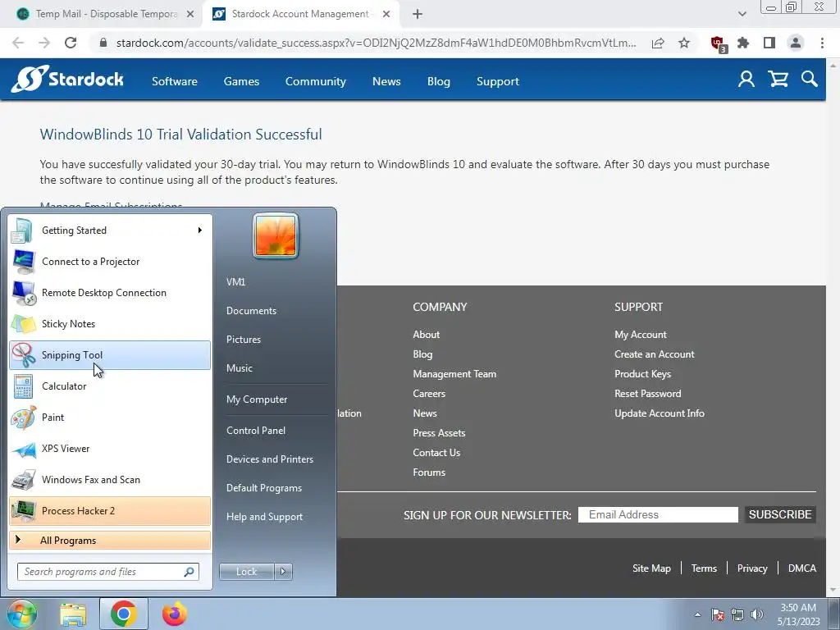Open the Reset Password link
The image size is (840, 630).
point(648,394)
